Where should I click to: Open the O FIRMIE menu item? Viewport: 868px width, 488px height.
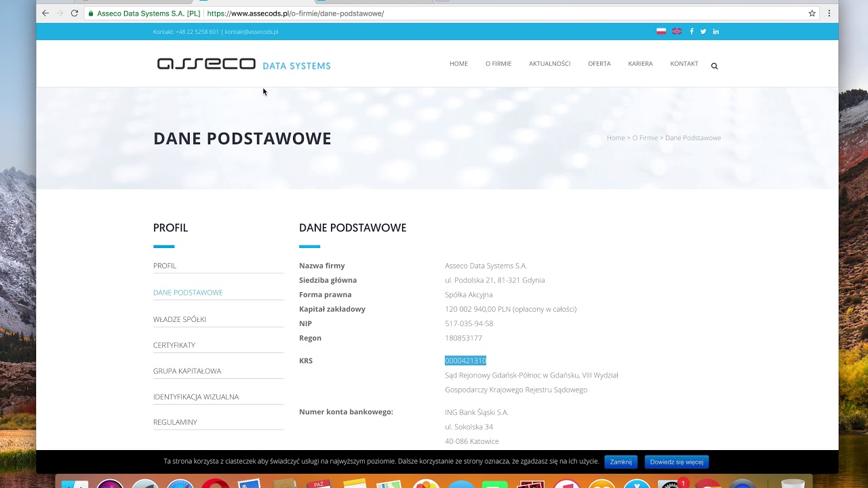[x=498, y=64]
